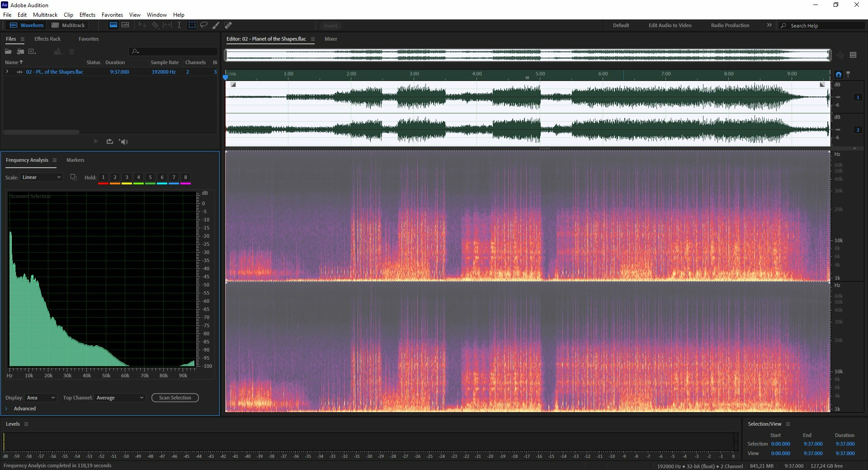Click the Loop Playback icon in Files panel

[x=109, y=141]
